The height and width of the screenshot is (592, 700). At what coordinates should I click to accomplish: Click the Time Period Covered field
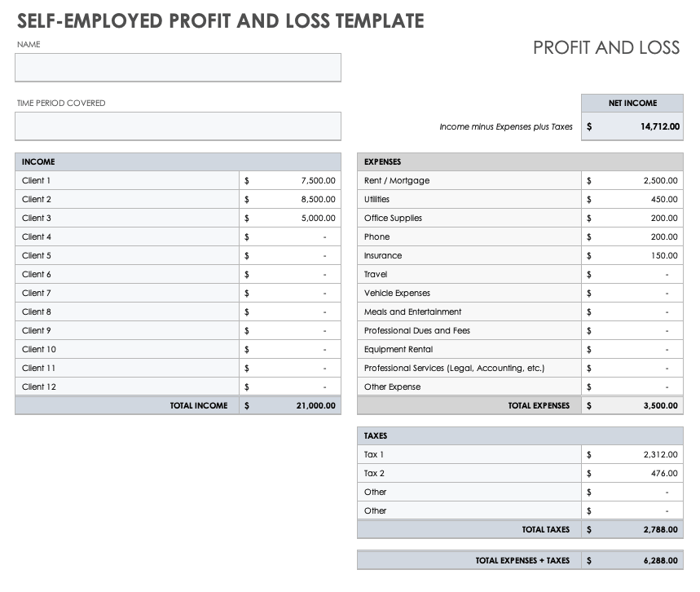click(178, 126)
